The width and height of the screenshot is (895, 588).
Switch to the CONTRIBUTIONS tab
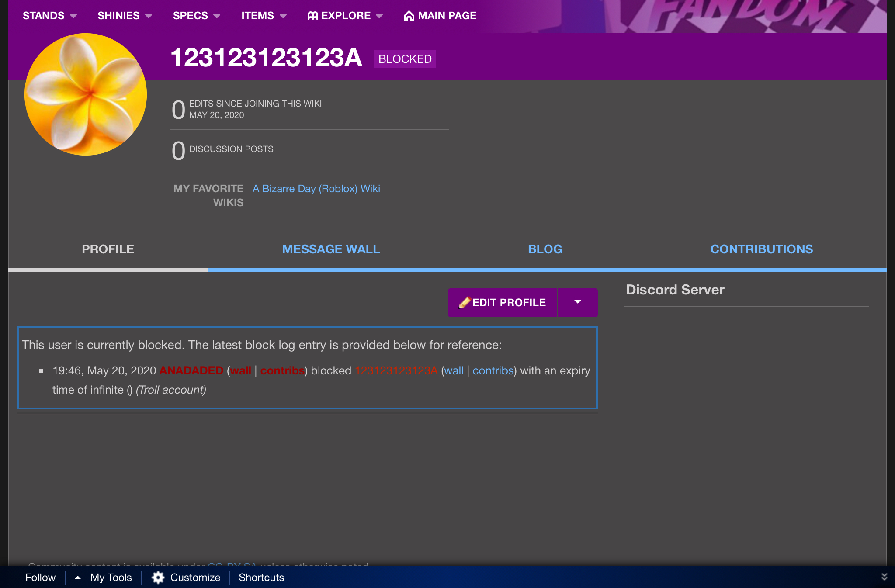tap(761, 248)
